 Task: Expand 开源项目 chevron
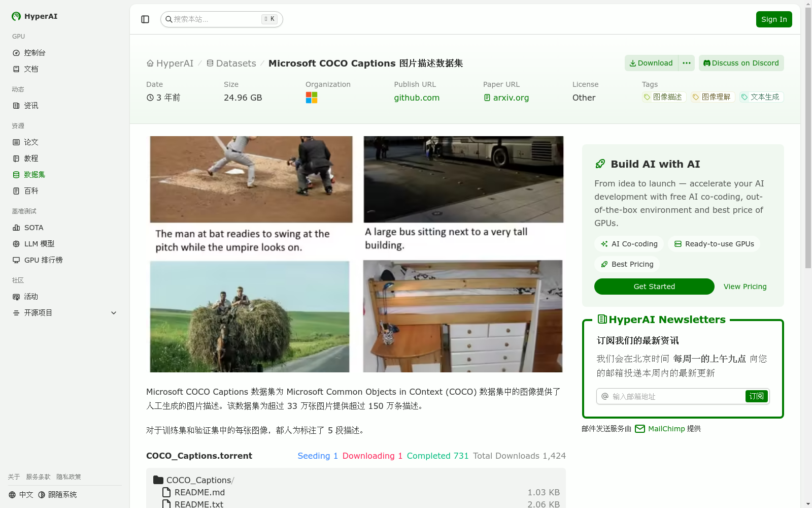pos(114,313)
